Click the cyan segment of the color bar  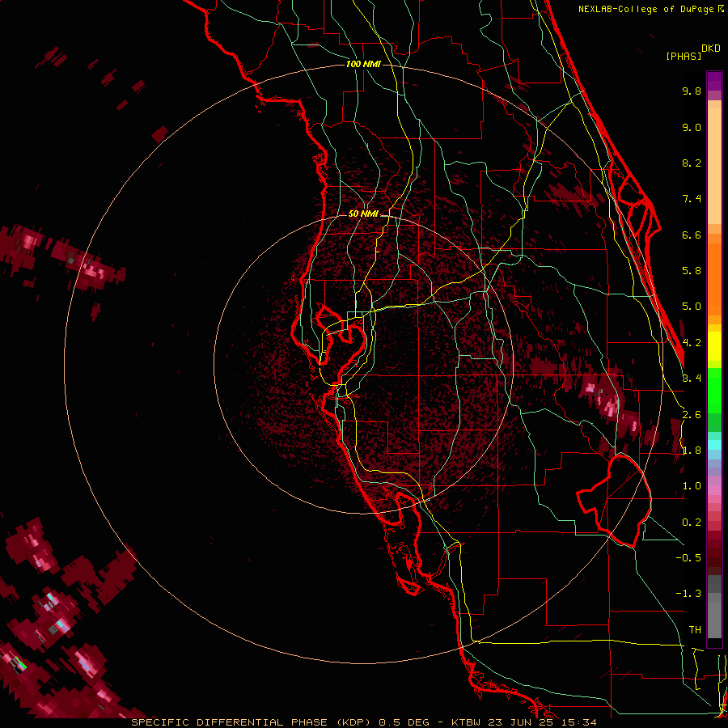click(714, 445)
